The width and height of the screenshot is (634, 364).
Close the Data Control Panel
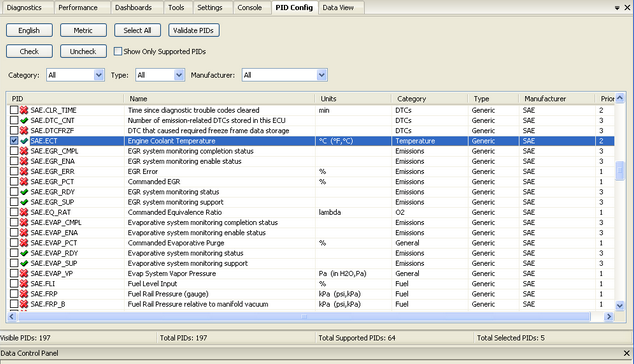[x=626, y=353]
